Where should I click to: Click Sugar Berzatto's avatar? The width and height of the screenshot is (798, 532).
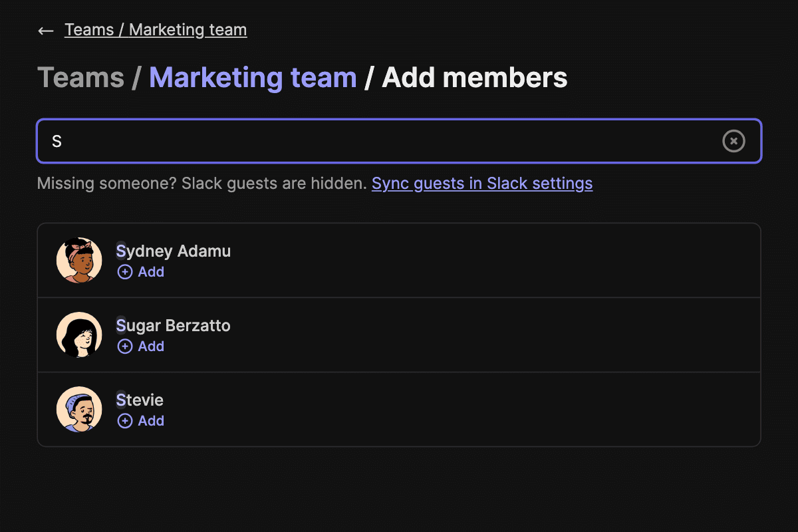point(79,334)
